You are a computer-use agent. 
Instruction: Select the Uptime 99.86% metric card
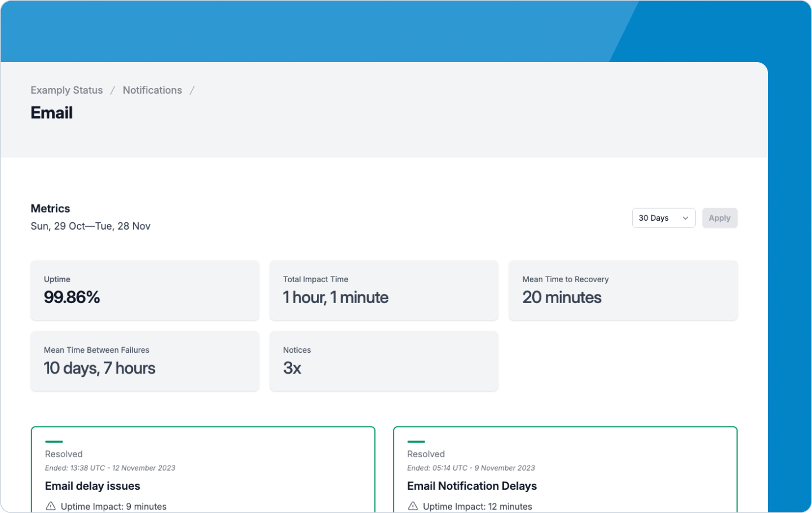(145, 290)
